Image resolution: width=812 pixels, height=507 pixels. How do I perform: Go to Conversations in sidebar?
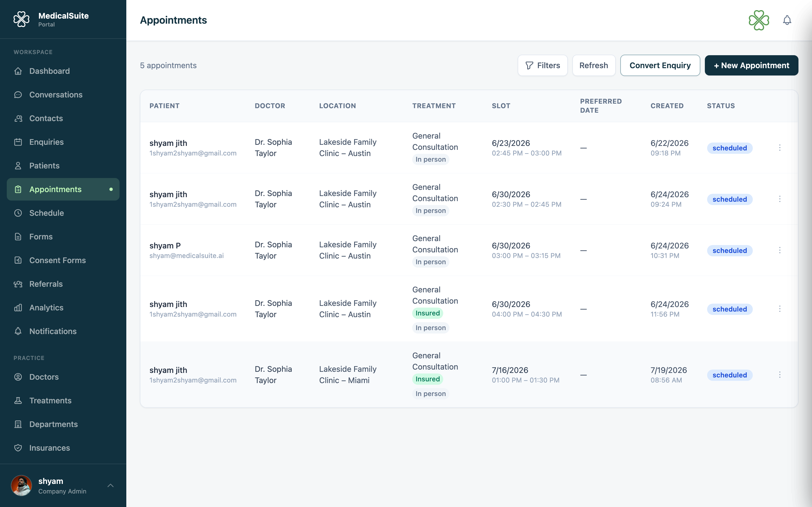click(x=63, y=95)
